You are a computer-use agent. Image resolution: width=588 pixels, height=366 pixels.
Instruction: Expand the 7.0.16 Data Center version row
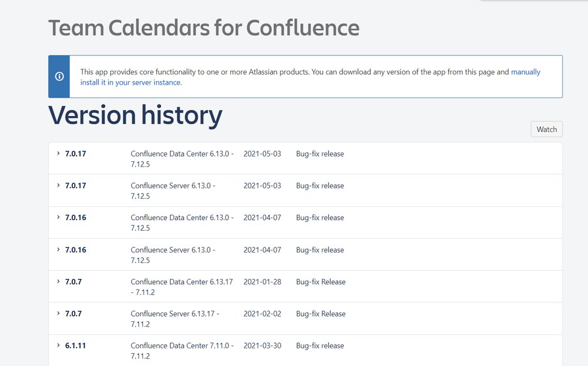click(x=58, y=217)
